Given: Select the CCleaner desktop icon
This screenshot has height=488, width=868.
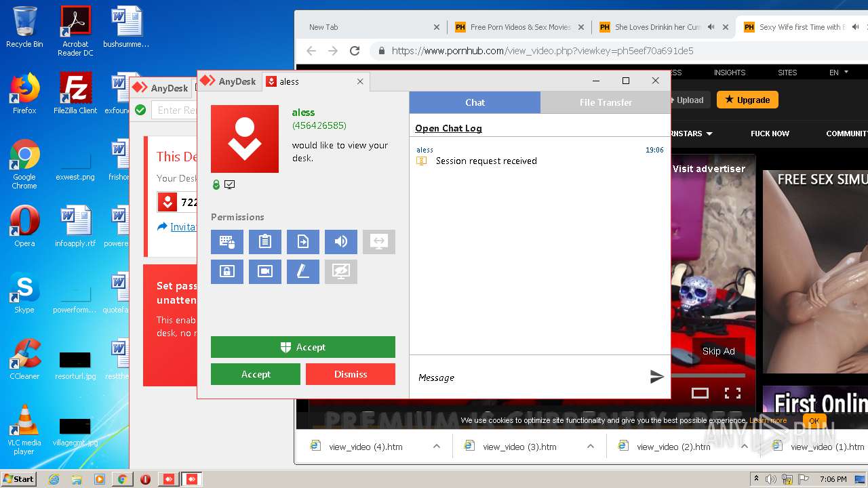Looking at the screenshot, I should tap(24, 359).
